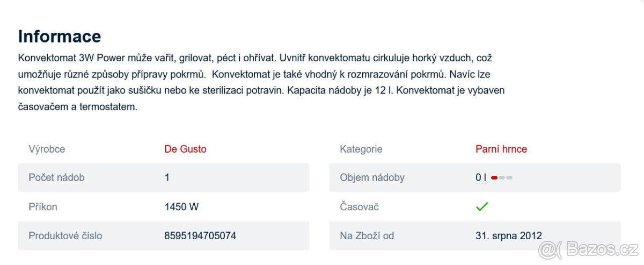Click the Produktové číslo label
The height and width of the screenshot is (265, 644).
click(x=65, y=235)
